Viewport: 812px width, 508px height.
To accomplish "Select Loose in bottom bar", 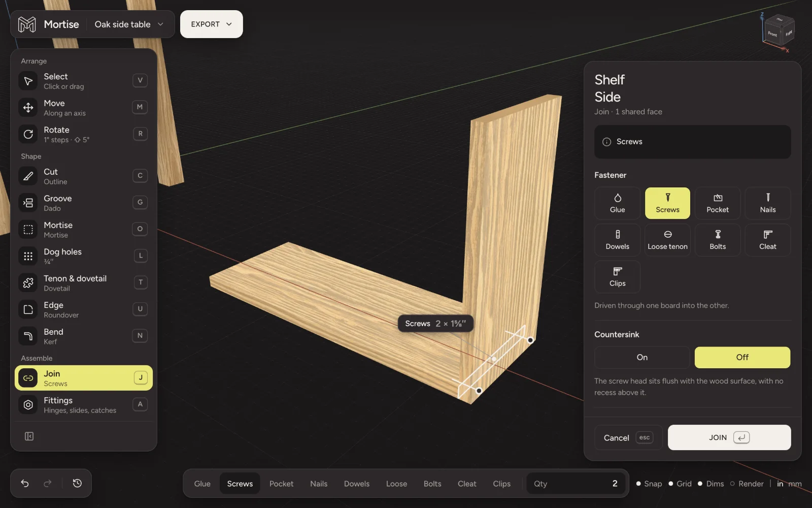I will coord(396,484).
